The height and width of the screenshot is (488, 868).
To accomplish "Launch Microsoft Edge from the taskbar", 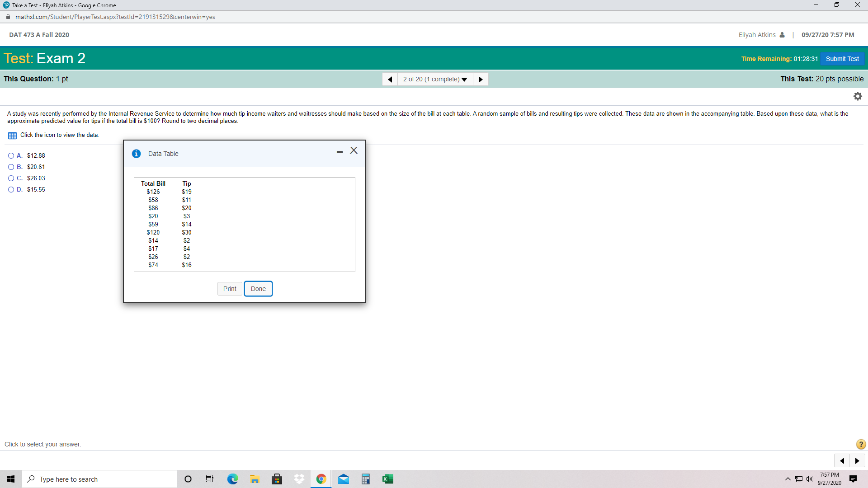I will click(x=232, y=479).
